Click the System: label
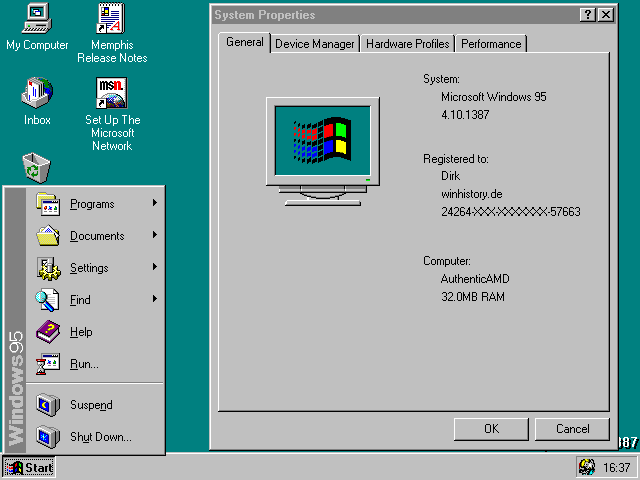640x480 pixels. tap(441, 79)
